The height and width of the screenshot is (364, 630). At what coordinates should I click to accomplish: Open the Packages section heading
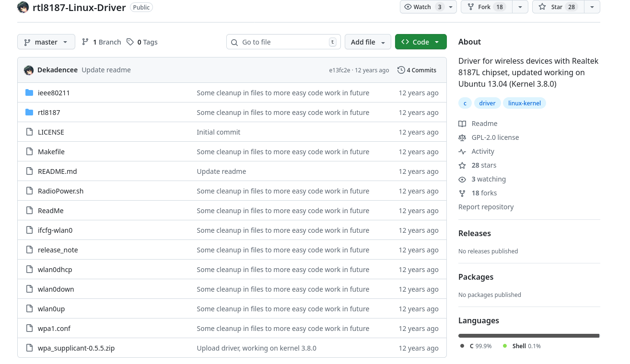[x=476, y=277]
